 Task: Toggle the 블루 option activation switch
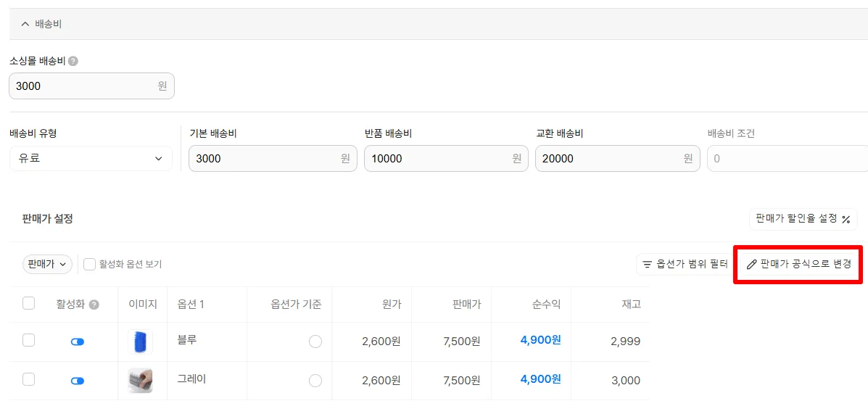point(78,342)
